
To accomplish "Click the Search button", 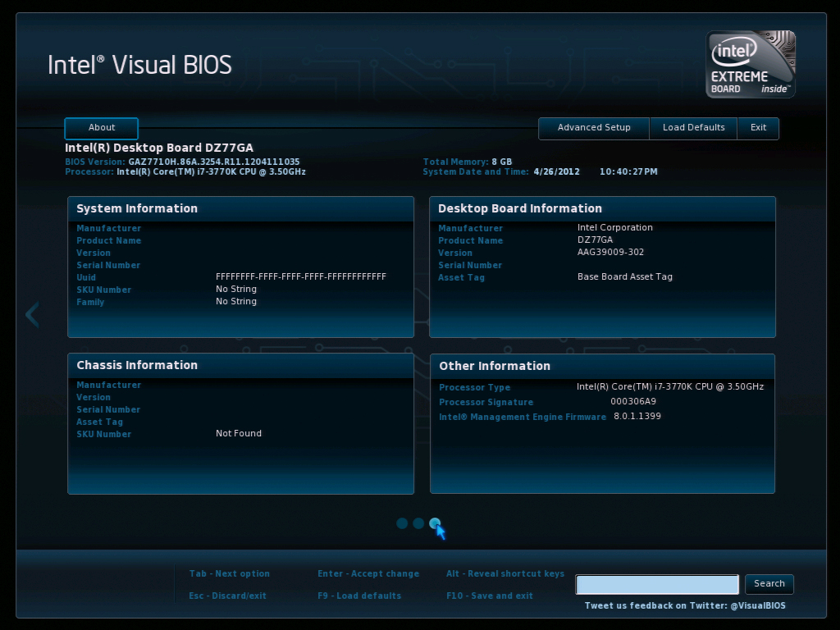I will click(x=769, y=584).
